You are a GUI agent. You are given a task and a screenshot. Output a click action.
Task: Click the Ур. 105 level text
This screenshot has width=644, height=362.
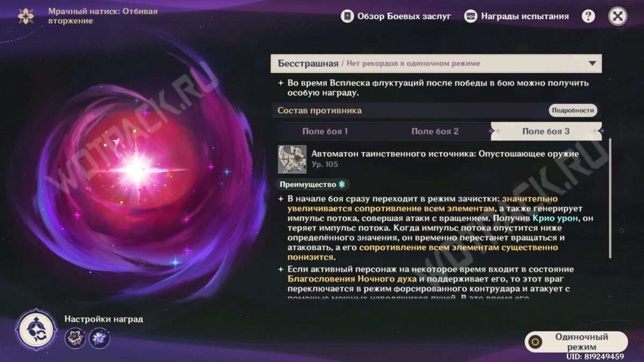click(325, 165)
